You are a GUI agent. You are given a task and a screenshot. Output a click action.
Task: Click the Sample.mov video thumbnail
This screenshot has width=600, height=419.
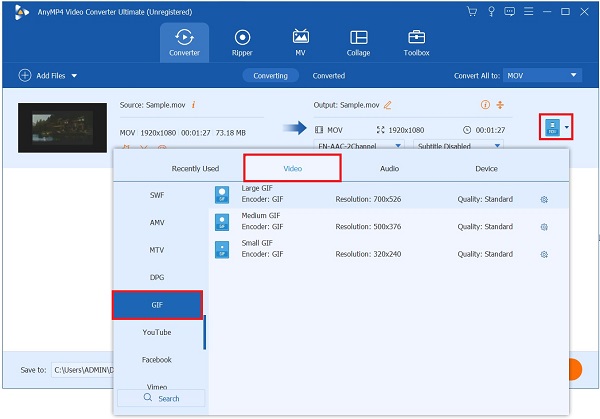(62, 127)
